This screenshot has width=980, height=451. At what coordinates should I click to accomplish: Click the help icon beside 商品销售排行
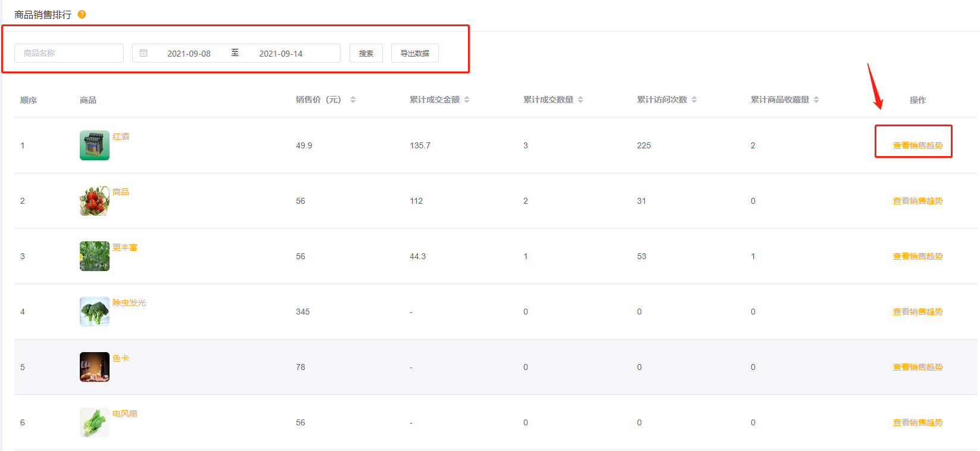point(82,14)
